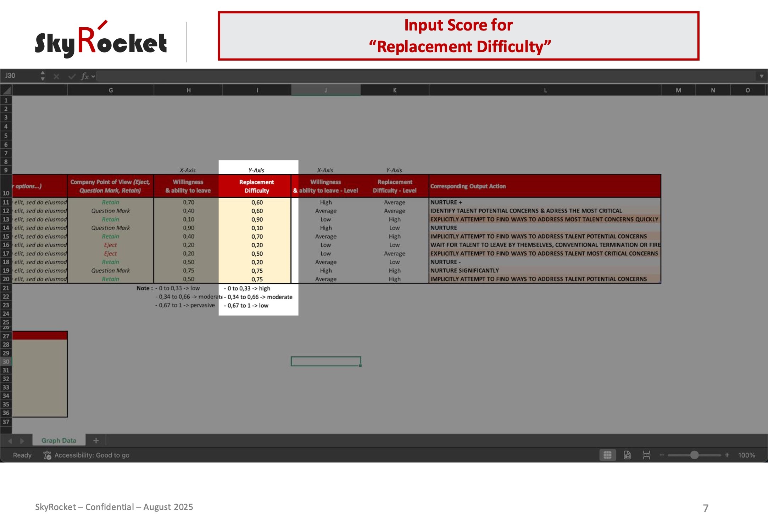768x532 pixels.
Task: Switch to Page Layout view icon
Action: click(x=627, y=454)
